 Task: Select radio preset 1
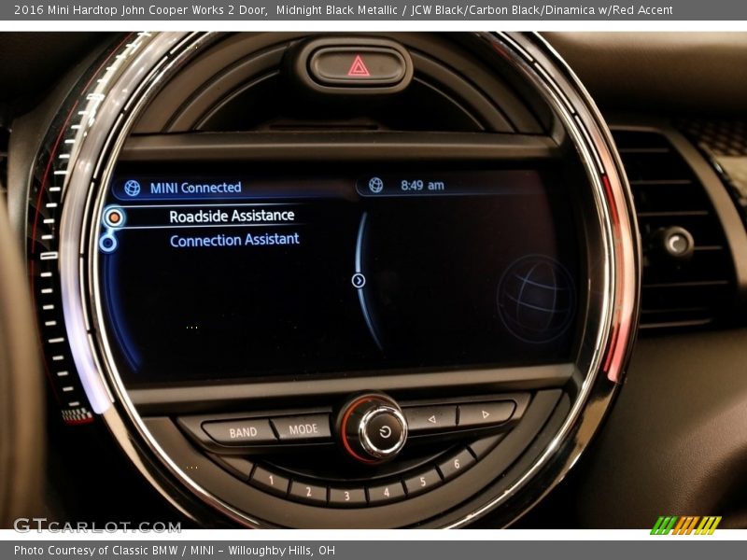click(x=271, y=480)
